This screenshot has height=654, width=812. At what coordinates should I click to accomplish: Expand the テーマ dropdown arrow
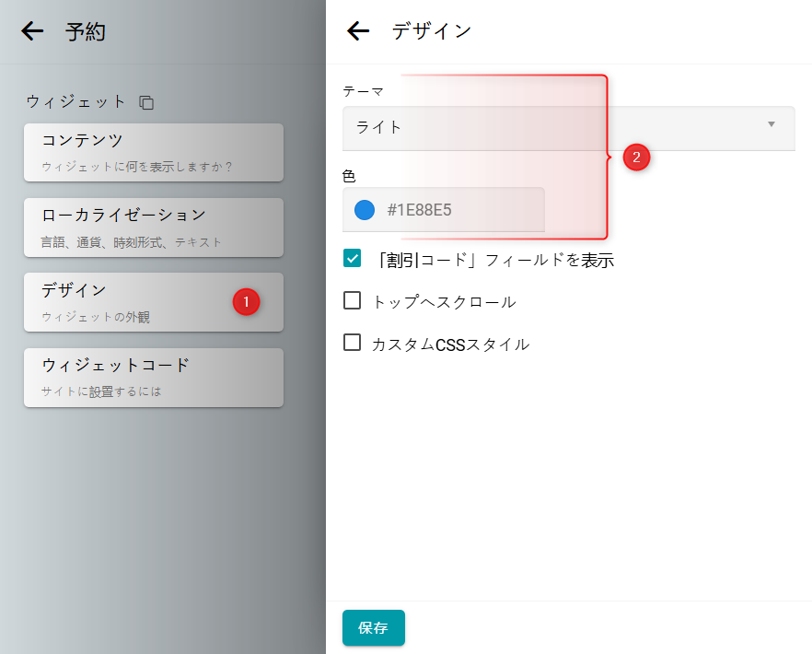click(771, 124)
